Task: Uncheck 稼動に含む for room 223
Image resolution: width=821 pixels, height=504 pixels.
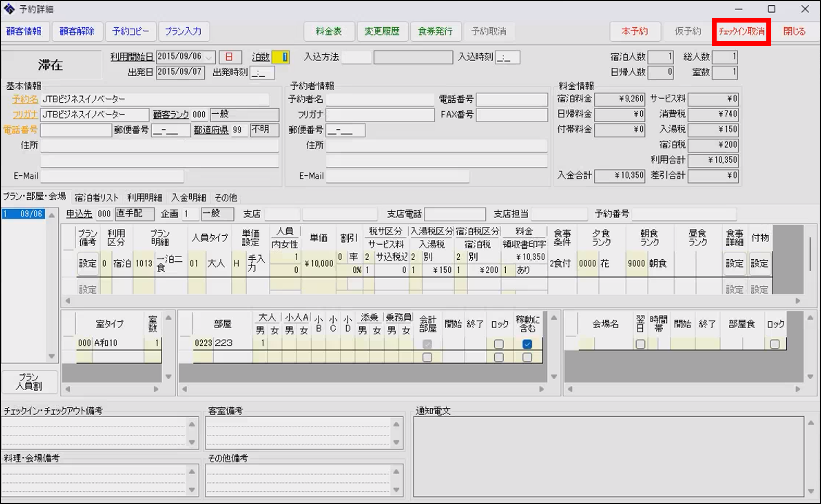Action: [x=527, y=344]
